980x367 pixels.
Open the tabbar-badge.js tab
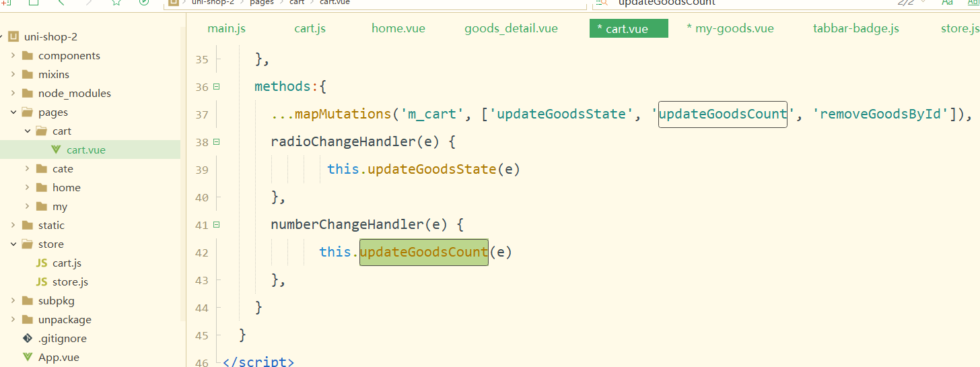855,28
